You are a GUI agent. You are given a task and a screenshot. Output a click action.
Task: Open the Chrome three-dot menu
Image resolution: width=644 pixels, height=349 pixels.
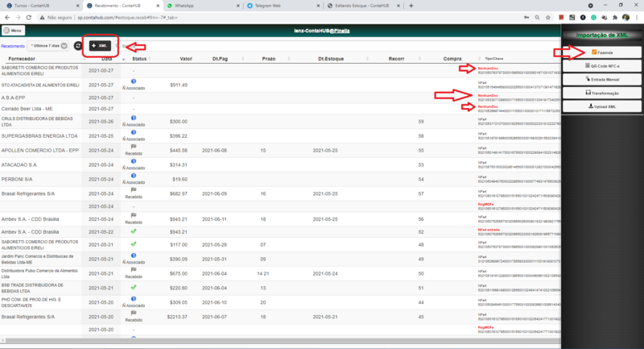[x=637, y=17]
